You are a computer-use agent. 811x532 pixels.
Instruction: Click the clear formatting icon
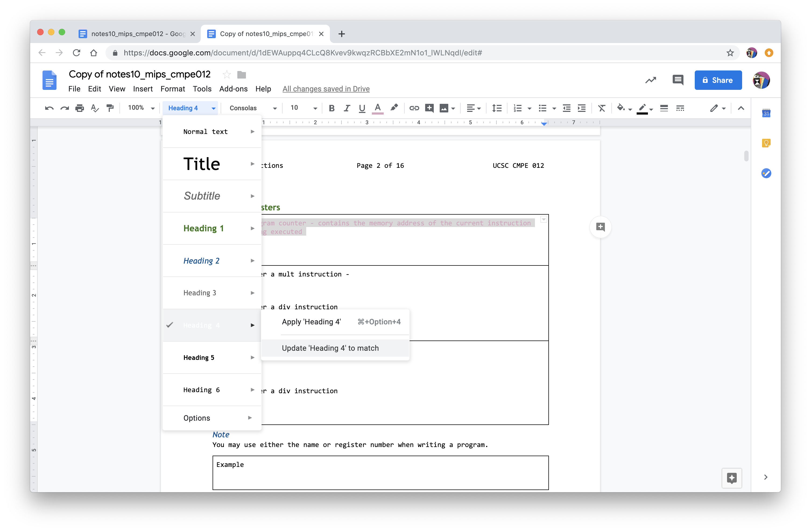click(602, 108)
